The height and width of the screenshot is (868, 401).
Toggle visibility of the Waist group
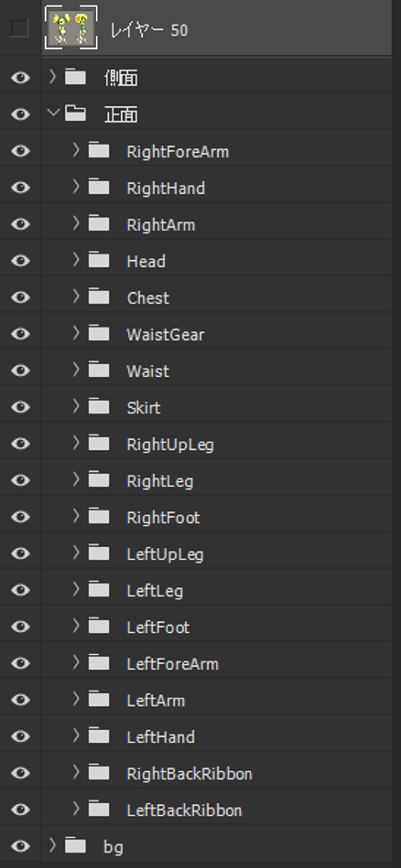click(x=21, y=371)
